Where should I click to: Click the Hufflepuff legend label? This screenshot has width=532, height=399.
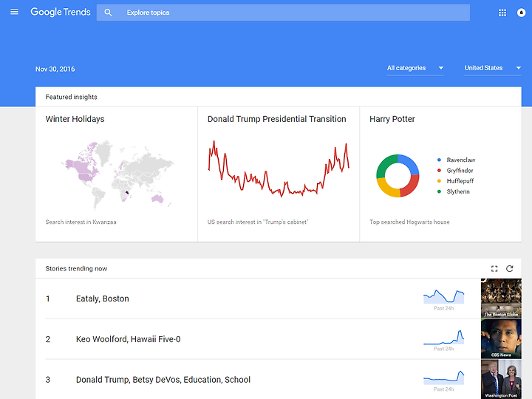click(x=460, y=181)
